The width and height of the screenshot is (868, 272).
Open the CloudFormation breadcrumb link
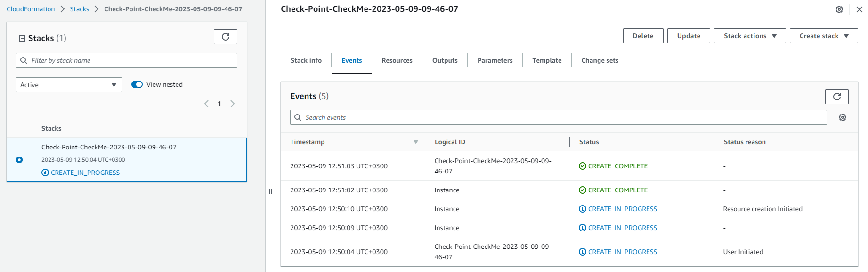coord(31,9)
